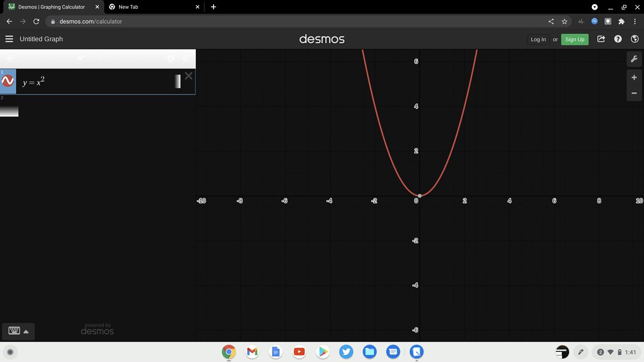Close the New Tab browser tab
644x362 pixels.
click(197, 7)
